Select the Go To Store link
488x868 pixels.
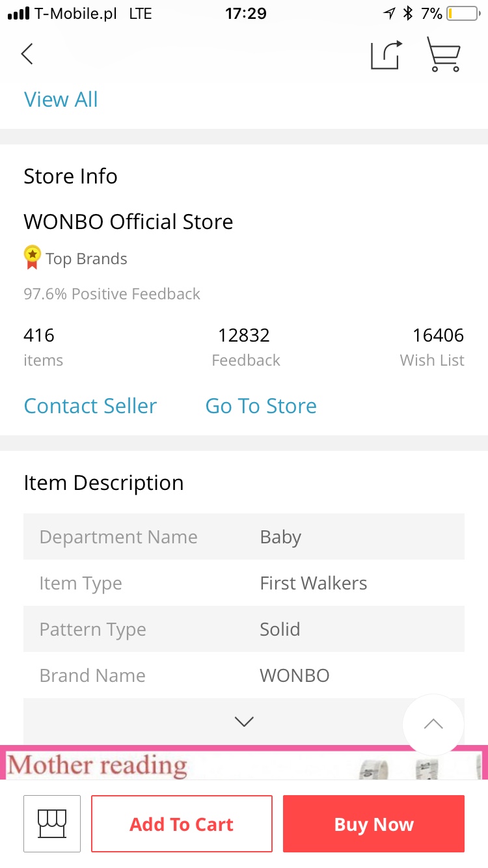coord(261,406)
